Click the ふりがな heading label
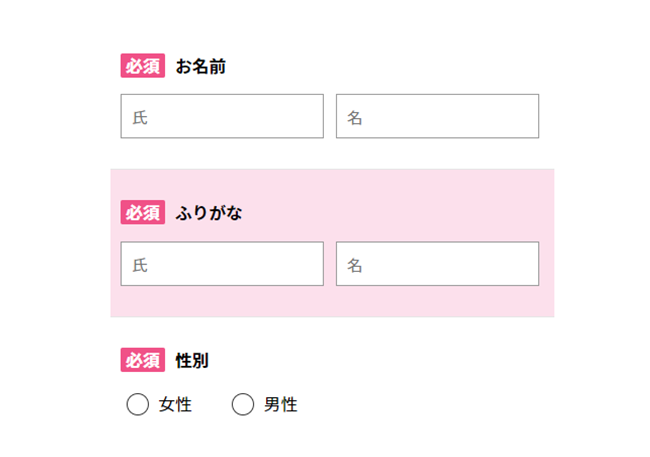The height and width of the screenshot is (457, 650). (209, 213)
